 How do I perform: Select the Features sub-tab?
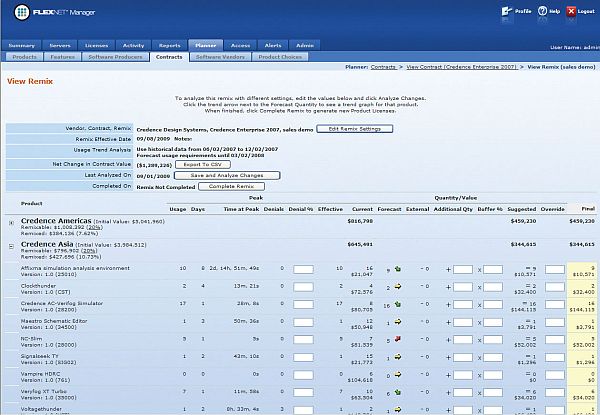(62, 57)
